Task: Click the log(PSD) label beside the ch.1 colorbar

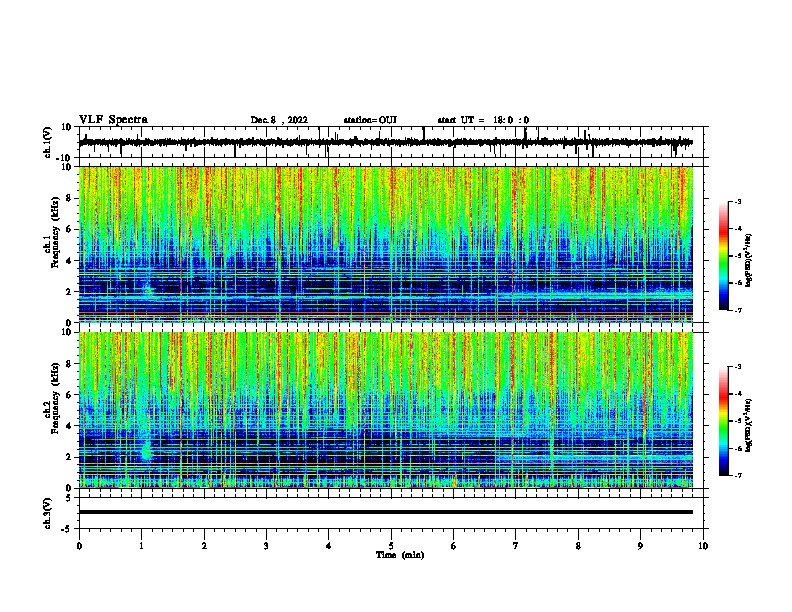Action: pyautogui.click(x=748, y=260)
